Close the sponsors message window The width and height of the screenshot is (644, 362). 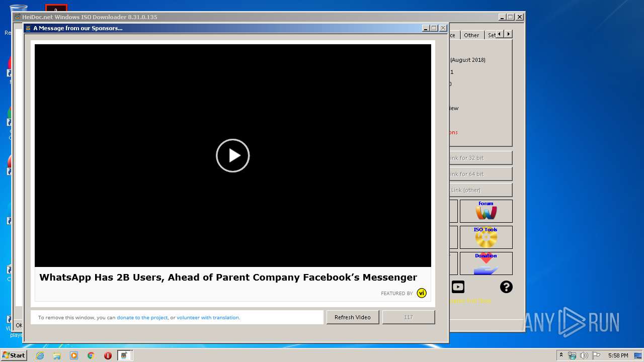[x=443, y=28]
